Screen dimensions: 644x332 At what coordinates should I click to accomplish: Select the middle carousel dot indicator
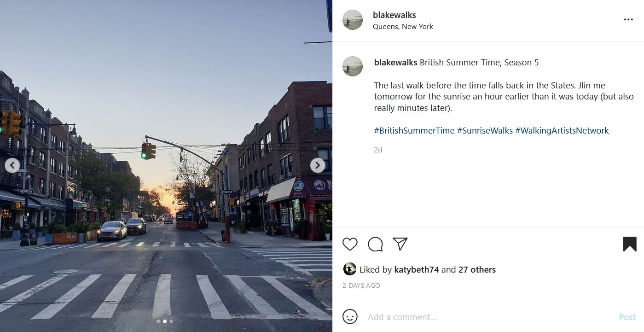tap(165, 321)
